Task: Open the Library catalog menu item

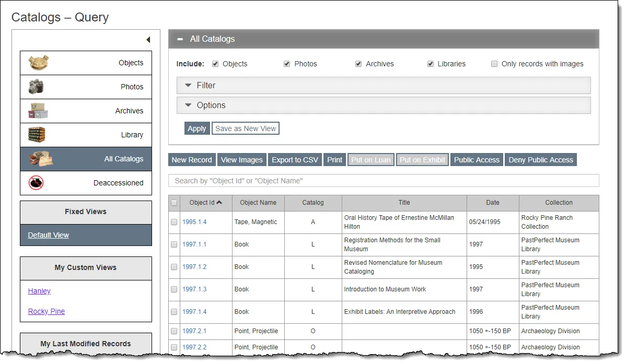Action: (86, 135)
